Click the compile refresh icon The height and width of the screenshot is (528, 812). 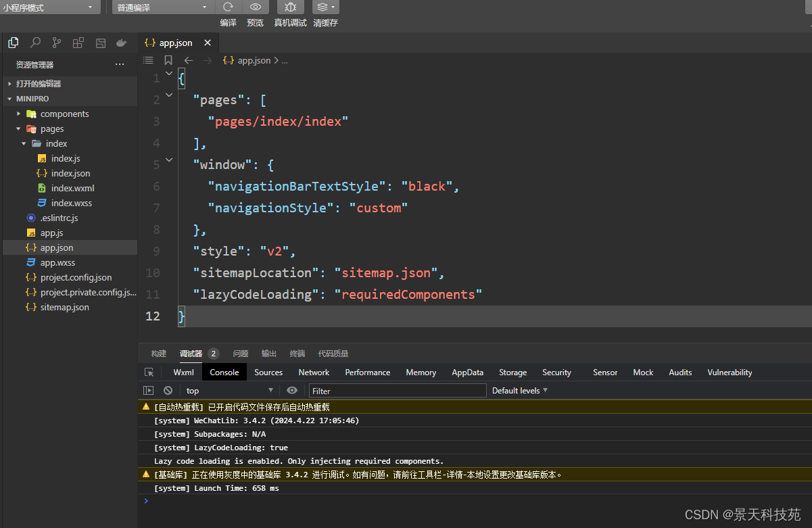tap(228, 7)
